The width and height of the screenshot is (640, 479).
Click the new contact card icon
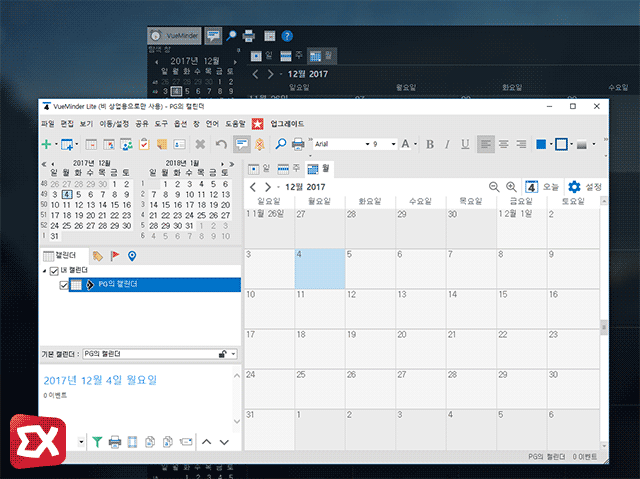click(x=179, y=144)
